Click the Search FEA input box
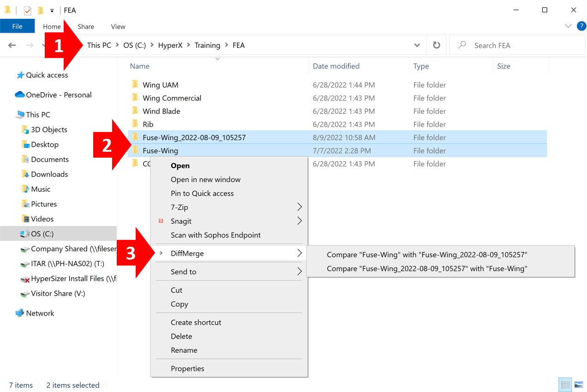The height and width of the screenshot is (392, 587). click(517, 45)
